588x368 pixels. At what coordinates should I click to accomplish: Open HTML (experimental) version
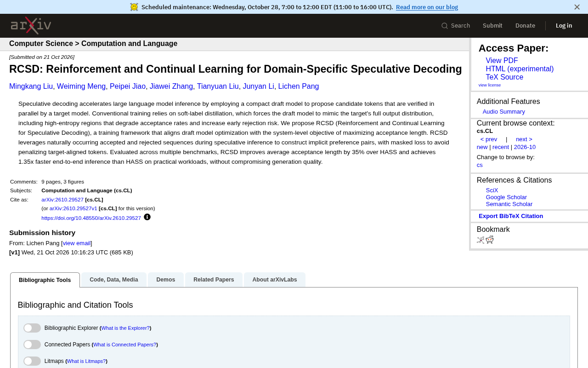point(520,69)
